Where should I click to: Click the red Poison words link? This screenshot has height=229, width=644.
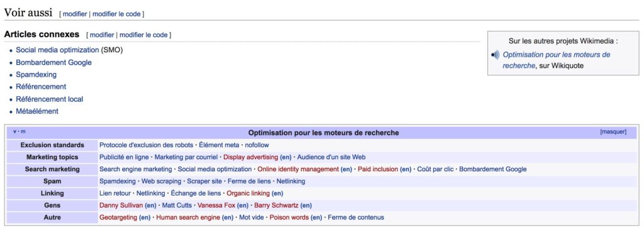tap(289, 217)
